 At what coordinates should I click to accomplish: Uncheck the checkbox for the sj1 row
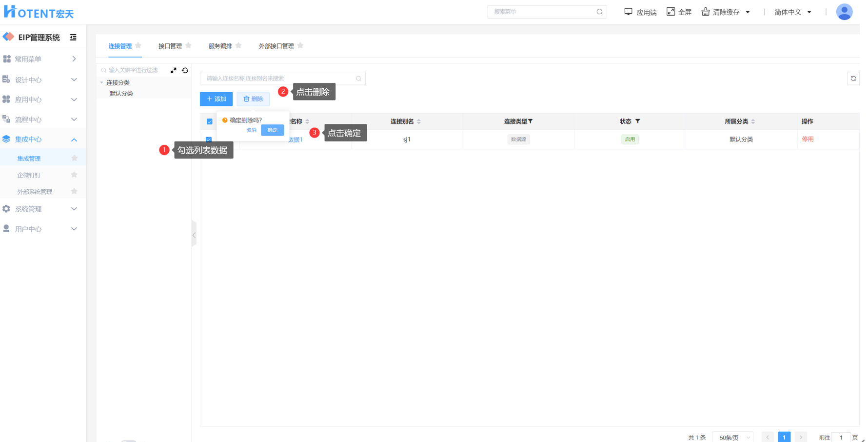coord(209,140)
